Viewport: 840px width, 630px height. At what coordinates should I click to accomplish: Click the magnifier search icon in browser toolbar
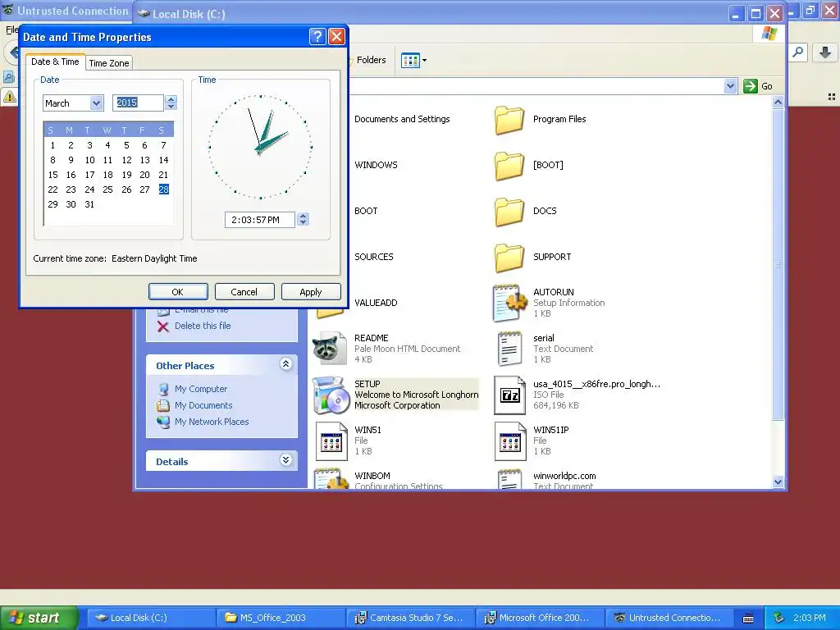pyautogui.click(x=797, y=52)
